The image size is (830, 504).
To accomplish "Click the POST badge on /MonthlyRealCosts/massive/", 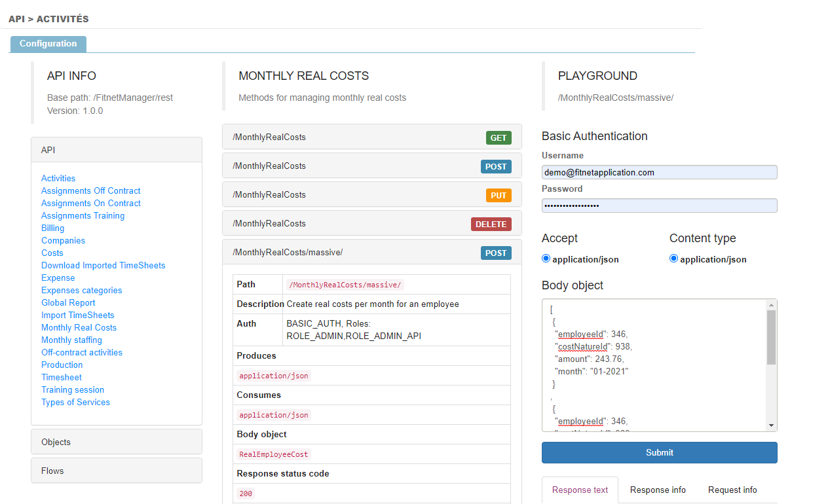I will click(x=495, y=253).
